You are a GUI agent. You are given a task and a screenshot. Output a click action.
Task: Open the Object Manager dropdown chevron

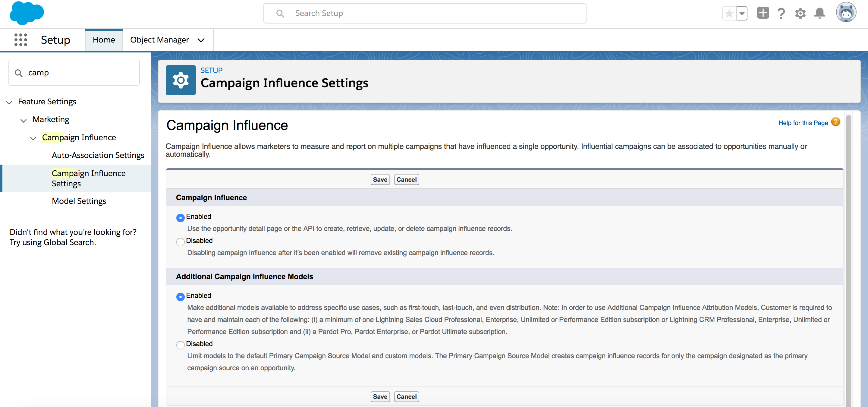(201, 40)
